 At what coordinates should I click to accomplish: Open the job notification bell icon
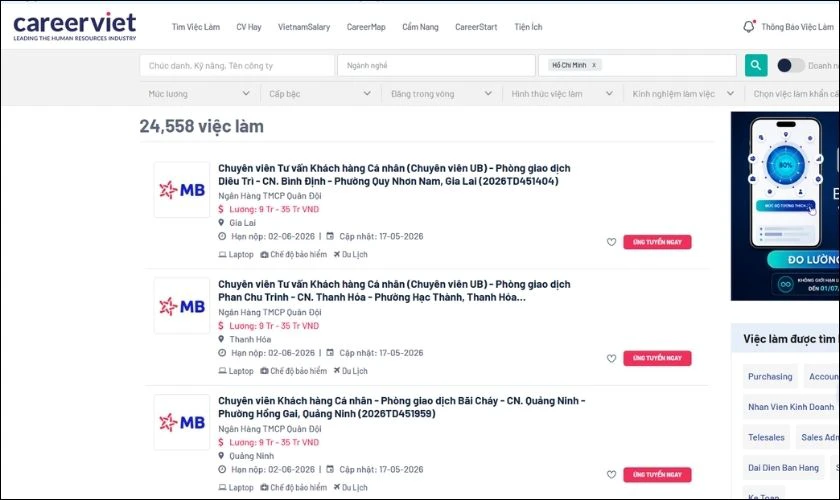tap(749, 26)
